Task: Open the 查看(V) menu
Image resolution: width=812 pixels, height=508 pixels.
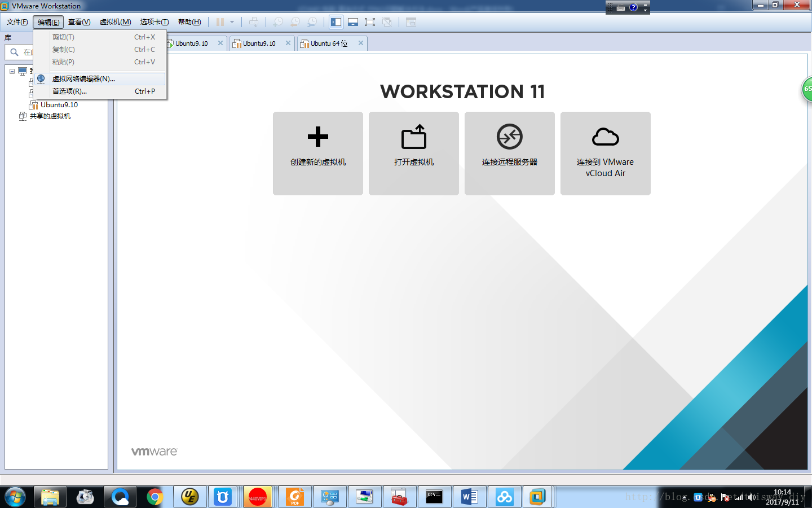Action: point(79,22)
